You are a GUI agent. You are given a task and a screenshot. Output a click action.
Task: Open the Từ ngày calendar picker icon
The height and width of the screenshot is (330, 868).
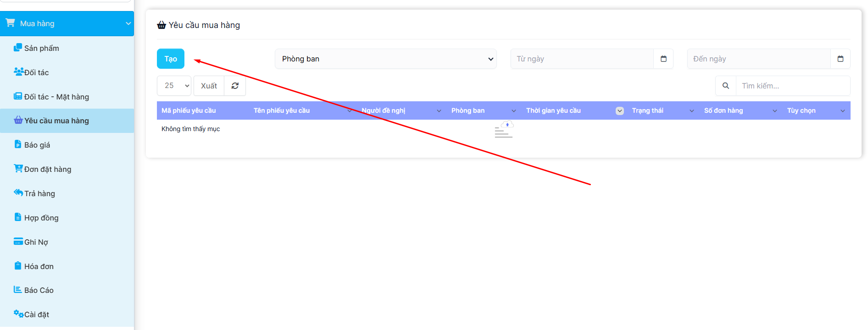663,59
